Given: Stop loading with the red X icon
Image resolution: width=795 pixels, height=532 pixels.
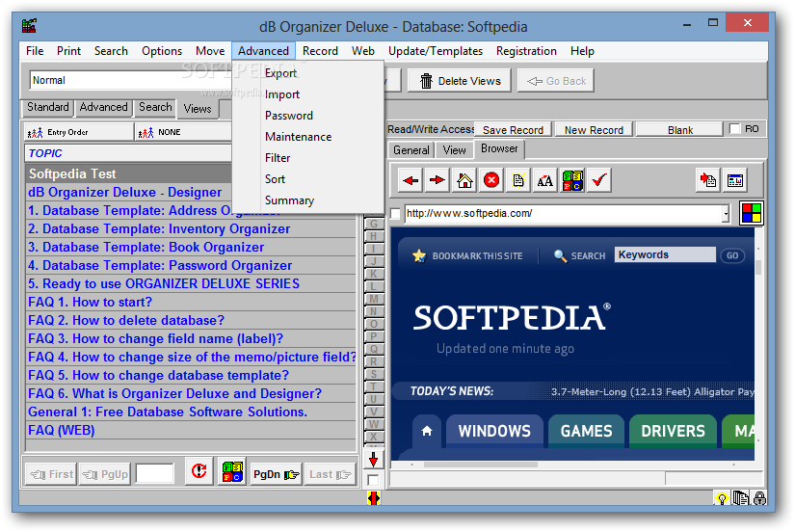Looking at the screenshot, I should [x=491, y=180].
